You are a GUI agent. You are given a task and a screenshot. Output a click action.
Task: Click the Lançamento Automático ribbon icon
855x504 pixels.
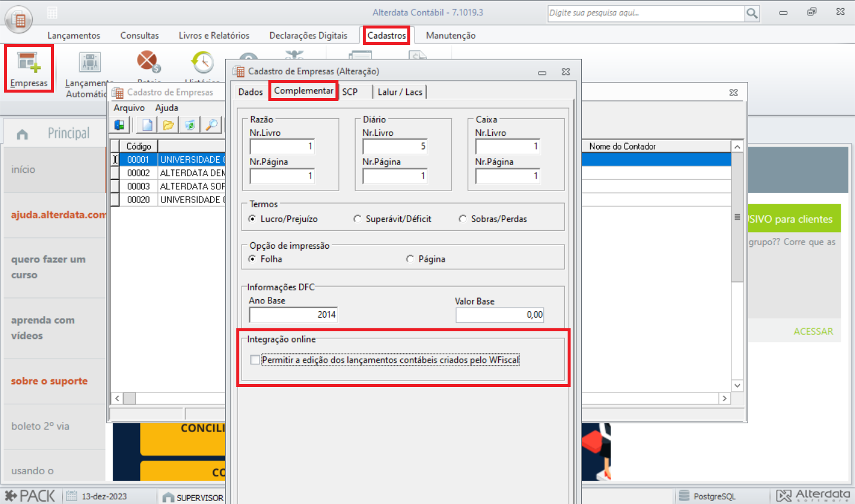90,74
